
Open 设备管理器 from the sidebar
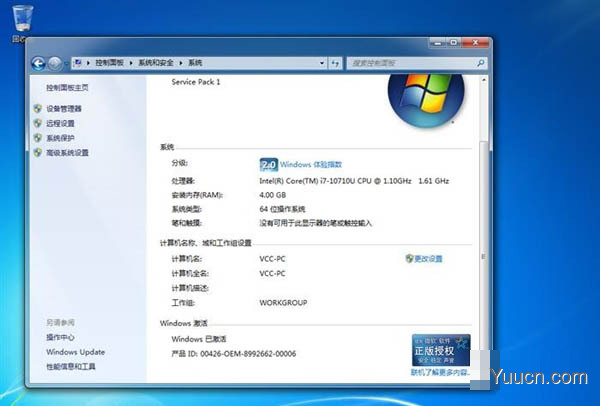click(x=64, y=109)
